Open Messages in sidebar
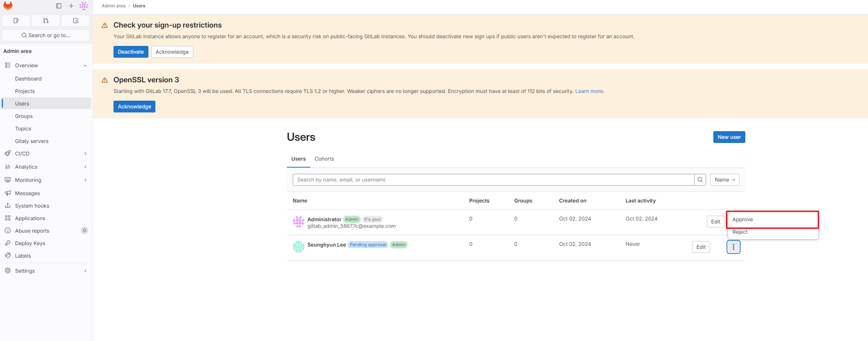This screenshot has height=341, width=868. (46, 193)
